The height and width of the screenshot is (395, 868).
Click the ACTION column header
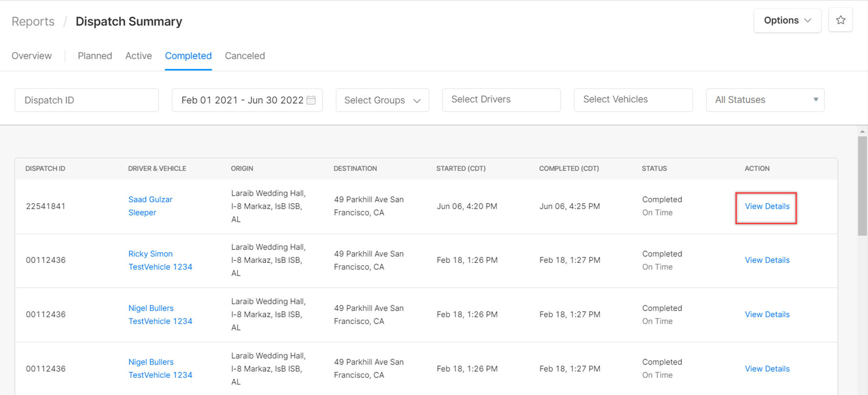[757, 169]
